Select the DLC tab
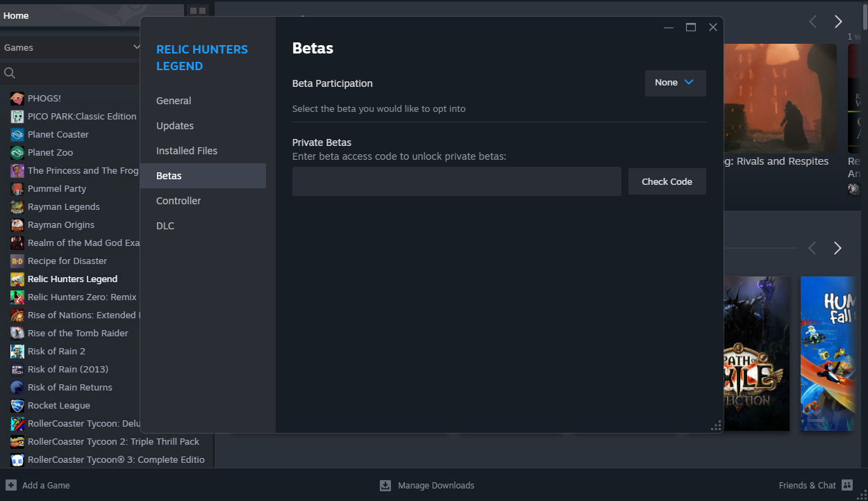 [165, 226]
